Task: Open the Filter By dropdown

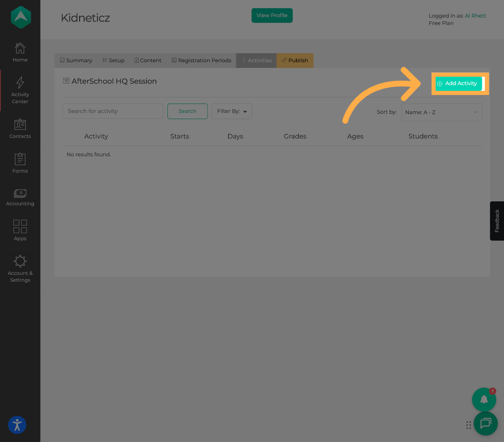Action: [232, 111]
